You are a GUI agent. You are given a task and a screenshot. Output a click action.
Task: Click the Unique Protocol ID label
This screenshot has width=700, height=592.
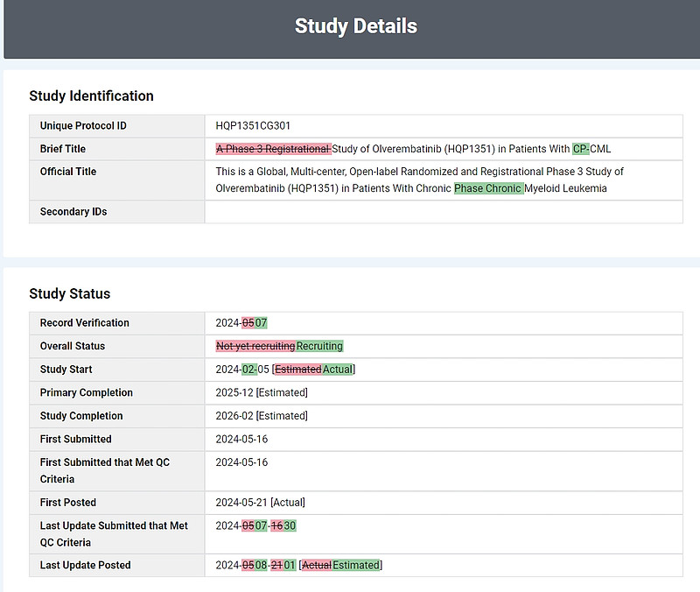83,126
